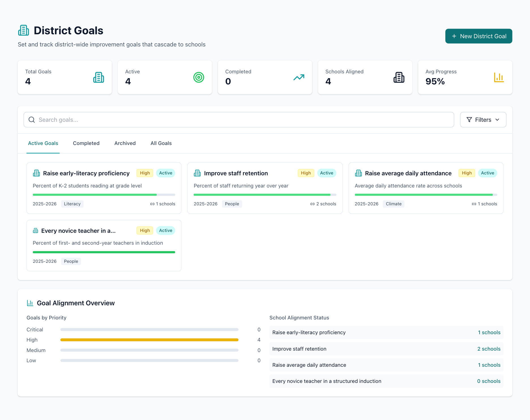Click the High badge on novice teacher card

(x=145, y=231)
